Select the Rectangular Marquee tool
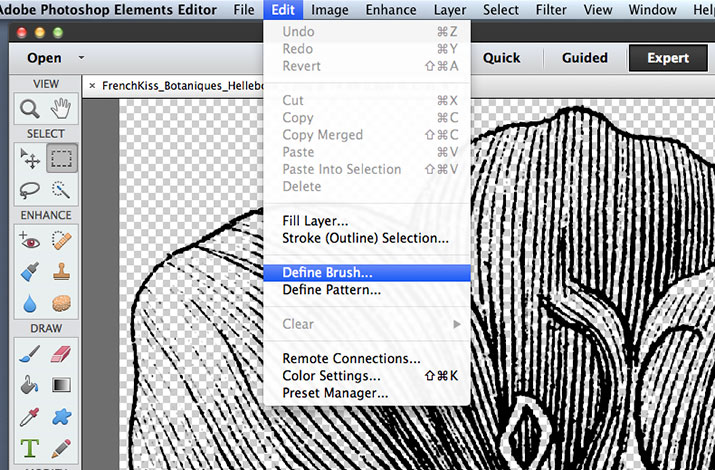This screenshot has width=715, height=470. click(x=61, y=159)
